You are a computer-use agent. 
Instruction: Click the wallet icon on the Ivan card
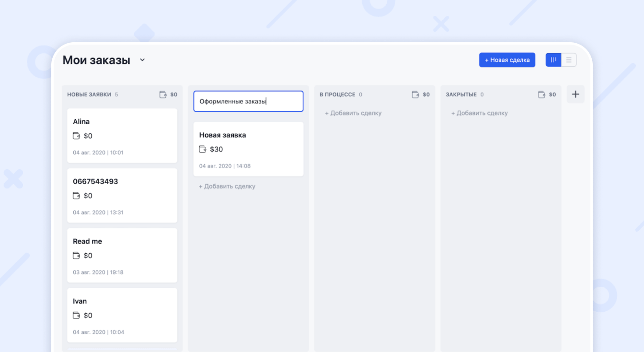tap(76, 316)
